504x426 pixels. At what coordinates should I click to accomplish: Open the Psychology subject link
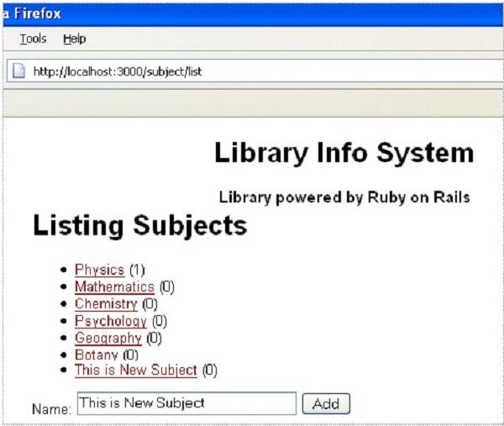point(111,321)
